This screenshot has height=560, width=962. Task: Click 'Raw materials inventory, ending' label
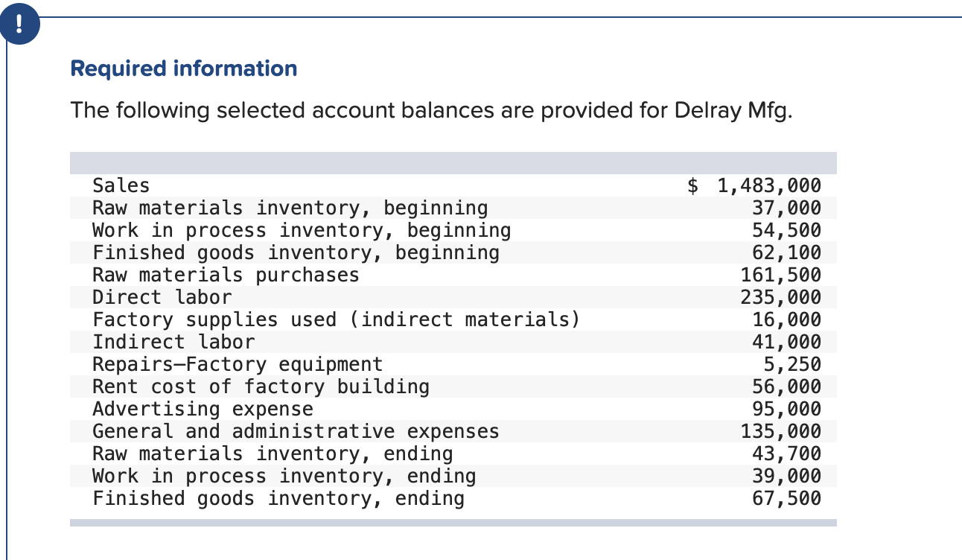tap(273, 454)
